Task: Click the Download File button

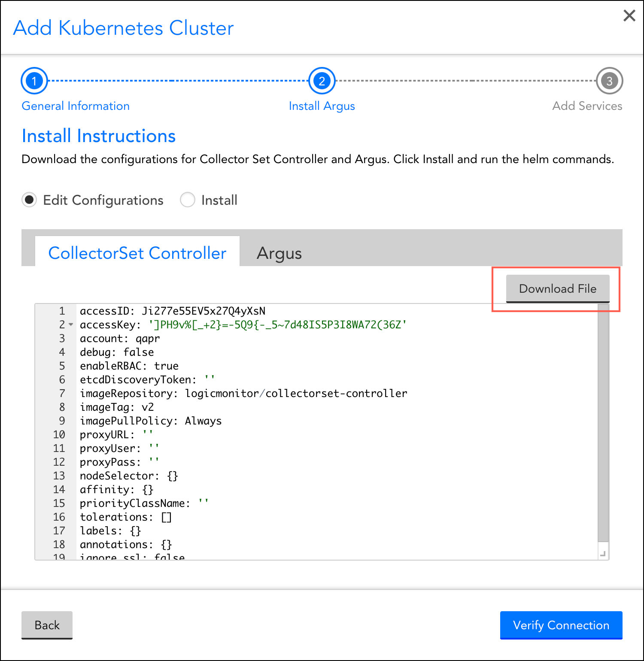Action: [x=557, y=288]
